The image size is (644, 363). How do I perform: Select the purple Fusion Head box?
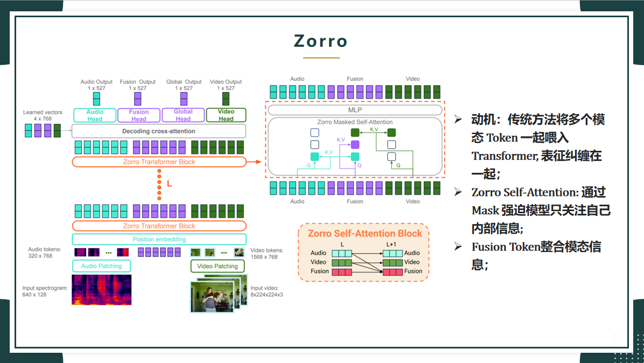[138, 115]
